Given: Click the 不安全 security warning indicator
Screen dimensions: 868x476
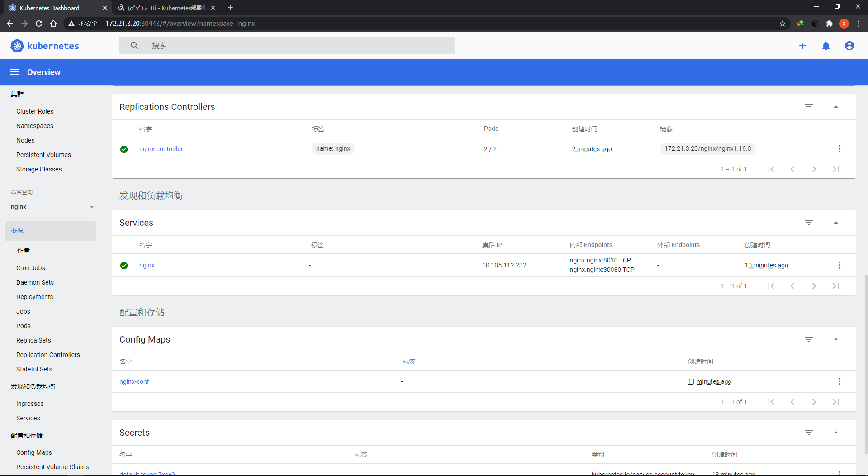Looking at the screenshot, I should pyautogui.click(x=83, y=24).
